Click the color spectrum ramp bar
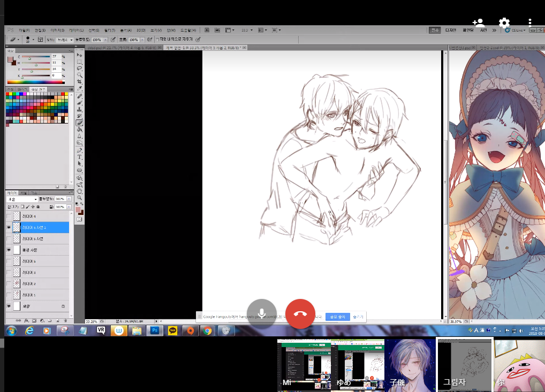Image resolution: width=545 pixels, height=392 pixels. point(36,82)
